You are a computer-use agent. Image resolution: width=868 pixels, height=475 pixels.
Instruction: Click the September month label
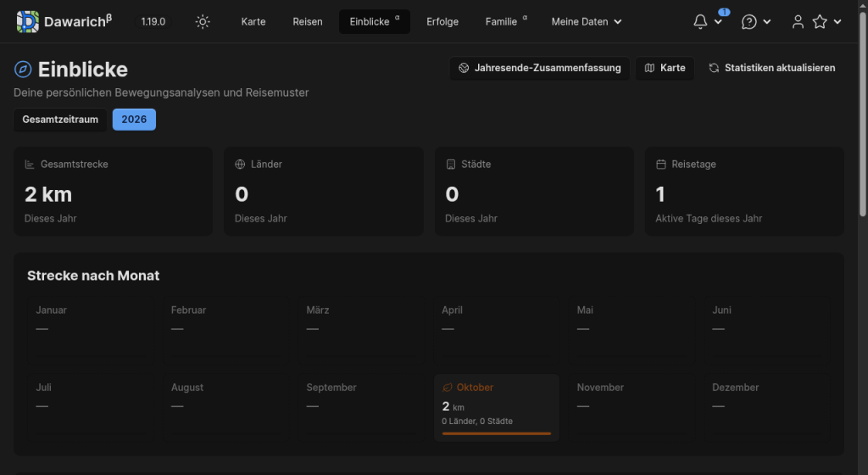(x=331, y=388)
